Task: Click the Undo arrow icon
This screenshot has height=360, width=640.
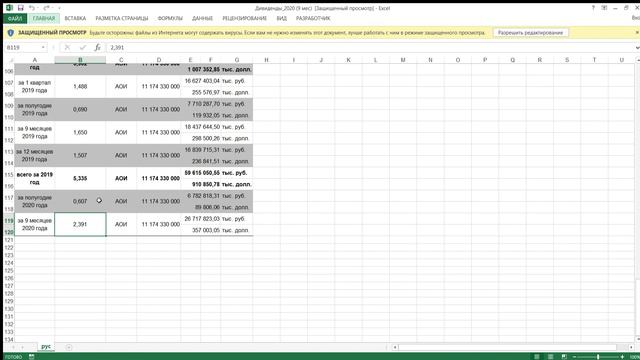Action: pyautogui.click(x=32, y=8)
